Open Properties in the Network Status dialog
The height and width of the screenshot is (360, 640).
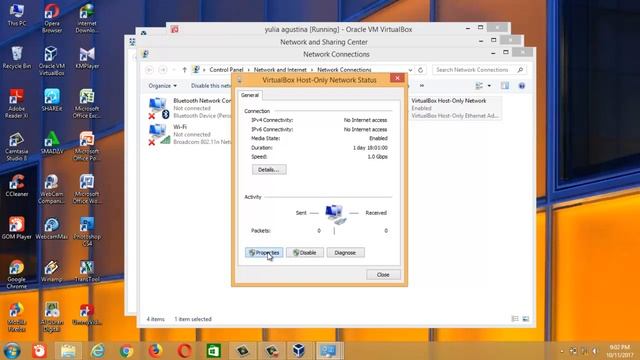264,253
